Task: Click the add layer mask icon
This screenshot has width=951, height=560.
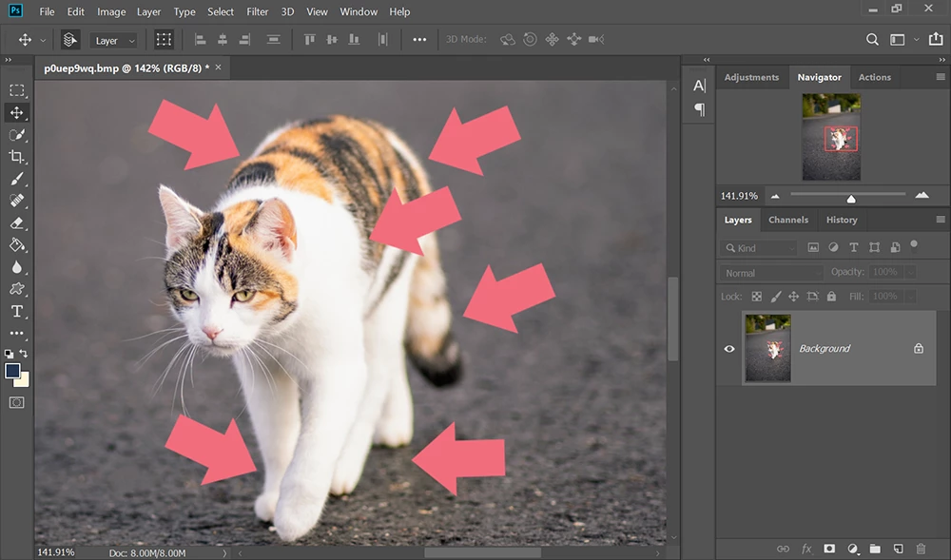Action: pos(829,549)
